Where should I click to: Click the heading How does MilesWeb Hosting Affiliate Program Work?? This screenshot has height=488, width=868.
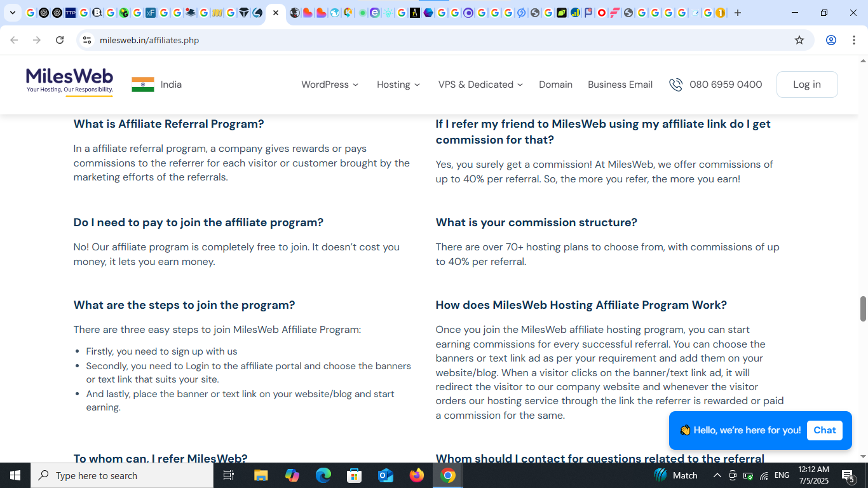point(581,305)
